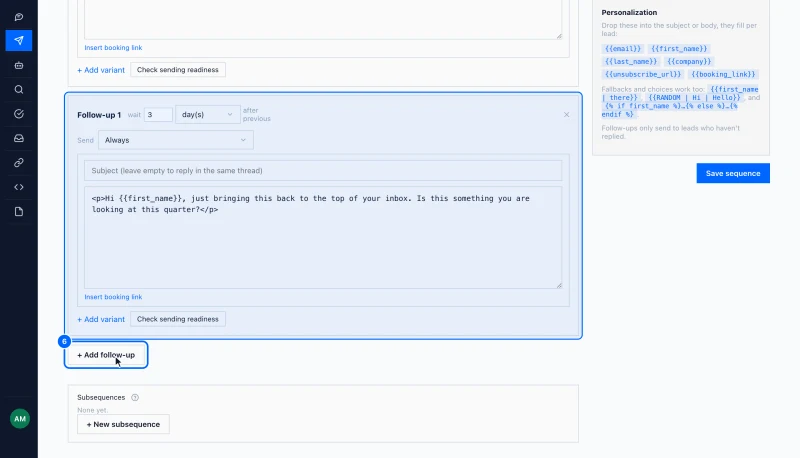Screen dimensions: 800x458
Task: Select the {{RANDOM | Hi | Hello}} example tag
Action: [694, 97]
